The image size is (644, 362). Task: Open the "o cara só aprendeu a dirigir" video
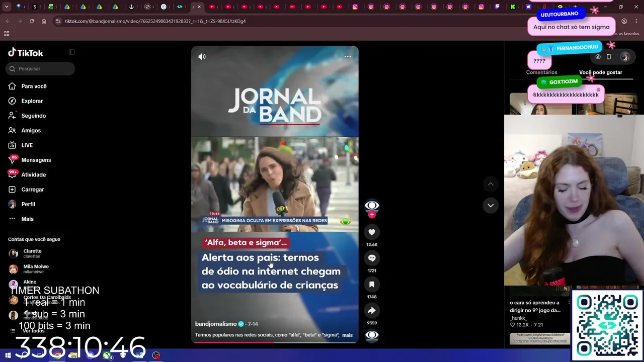(x=535, y=306)
